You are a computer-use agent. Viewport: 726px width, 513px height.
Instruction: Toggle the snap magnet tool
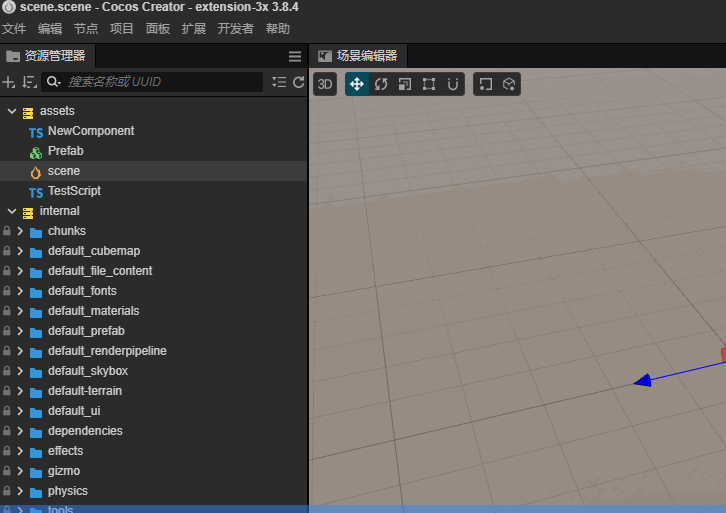coord(453,84)
